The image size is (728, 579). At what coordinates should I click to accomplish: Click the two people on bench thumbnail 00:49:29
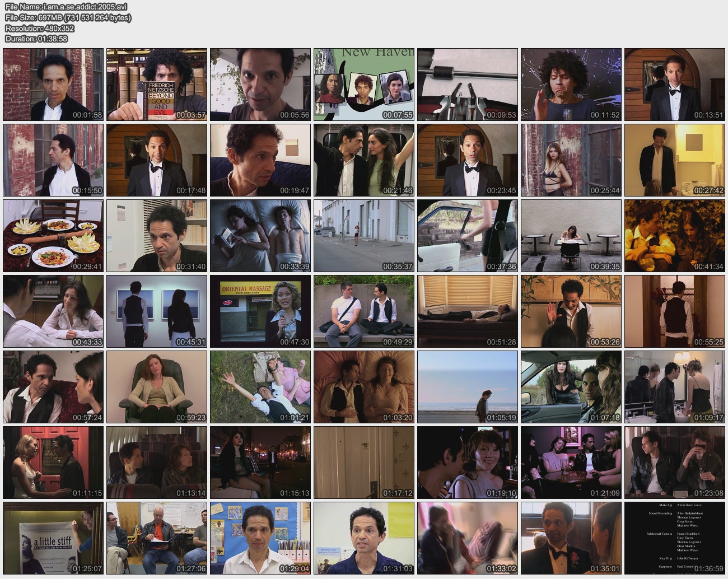[x=364, y=311]
